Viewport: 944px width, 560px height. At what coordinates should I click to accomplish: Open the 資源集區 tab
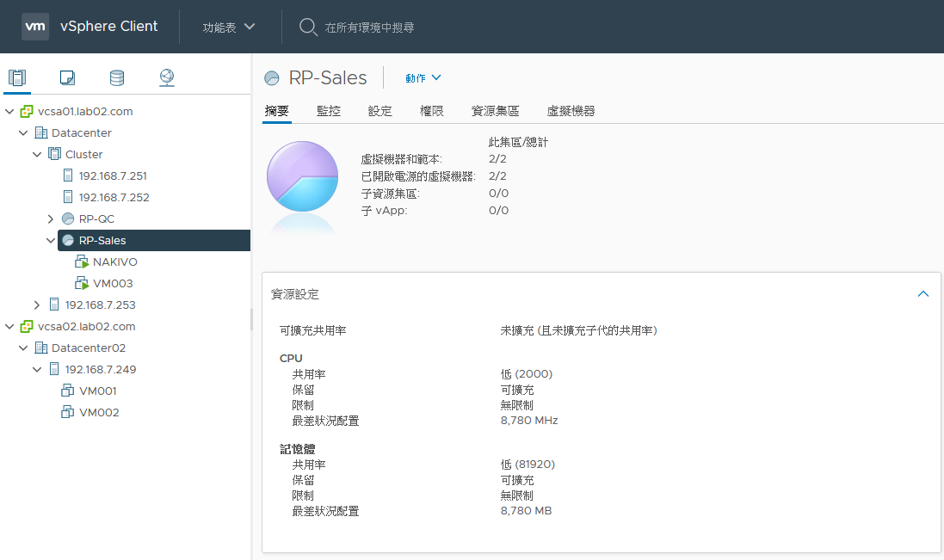(x=495, y=111)
